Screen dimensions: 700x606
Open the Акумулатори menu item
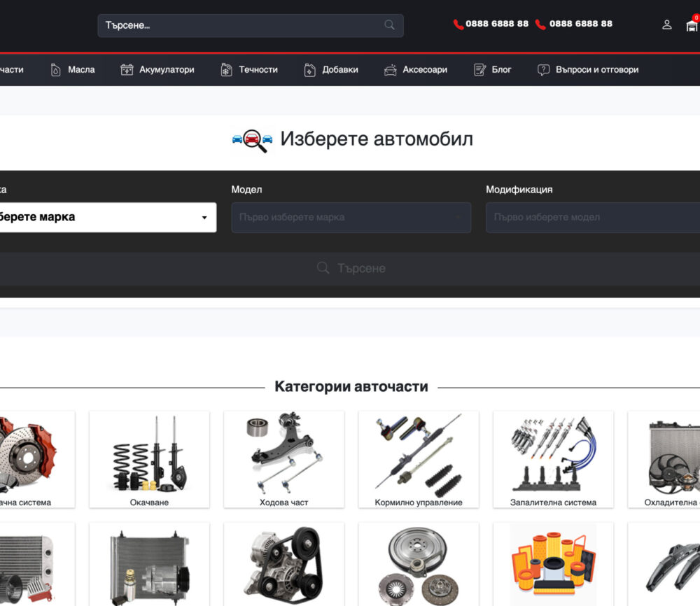(167, 69)
